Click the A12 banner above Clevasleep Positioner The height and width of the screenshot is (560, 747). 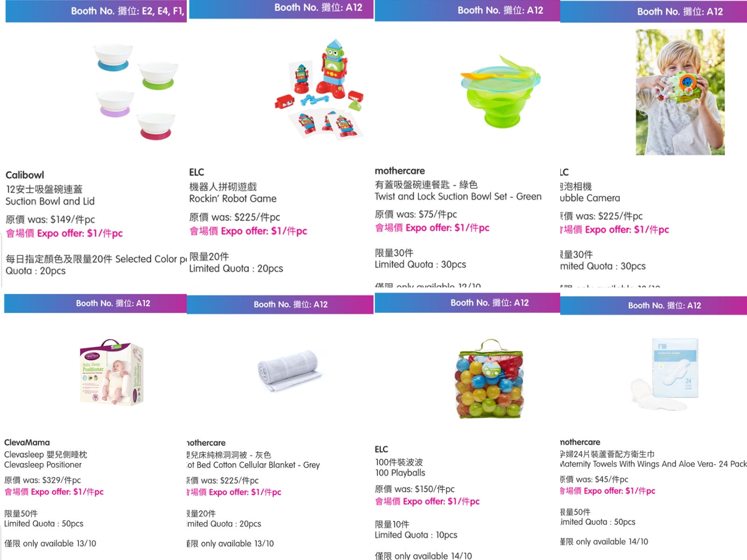click(96, 303)
